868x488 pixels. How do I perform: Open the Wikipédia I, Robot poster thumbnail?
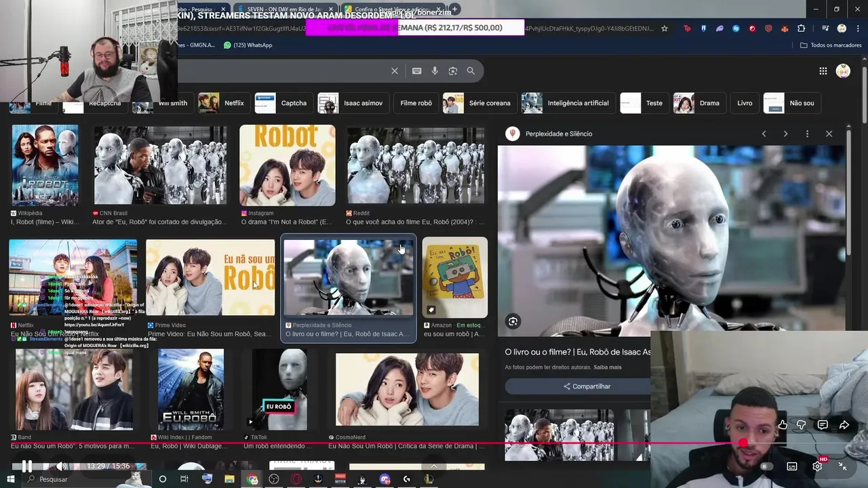point(45,165)
